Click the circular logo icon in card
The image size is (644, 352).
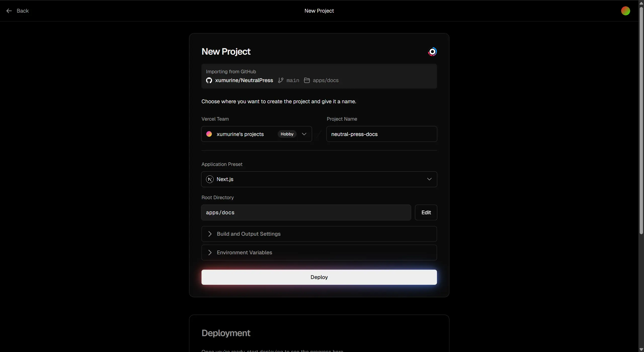click(x=432, y=52)
